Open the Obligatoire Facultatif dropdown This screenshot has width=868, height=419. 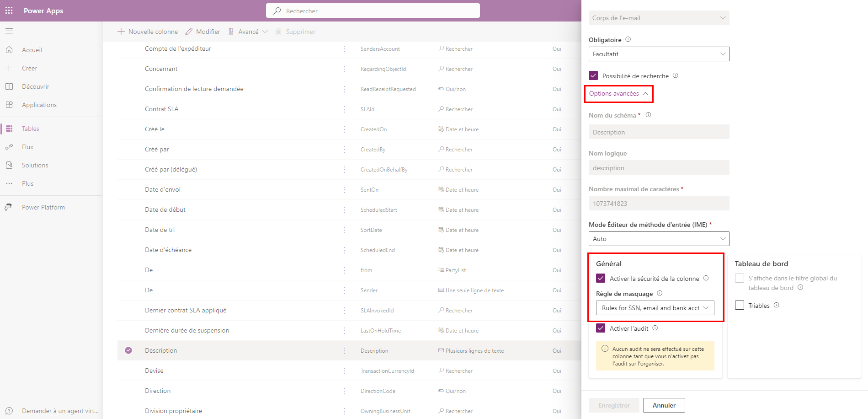coord(659,54)
